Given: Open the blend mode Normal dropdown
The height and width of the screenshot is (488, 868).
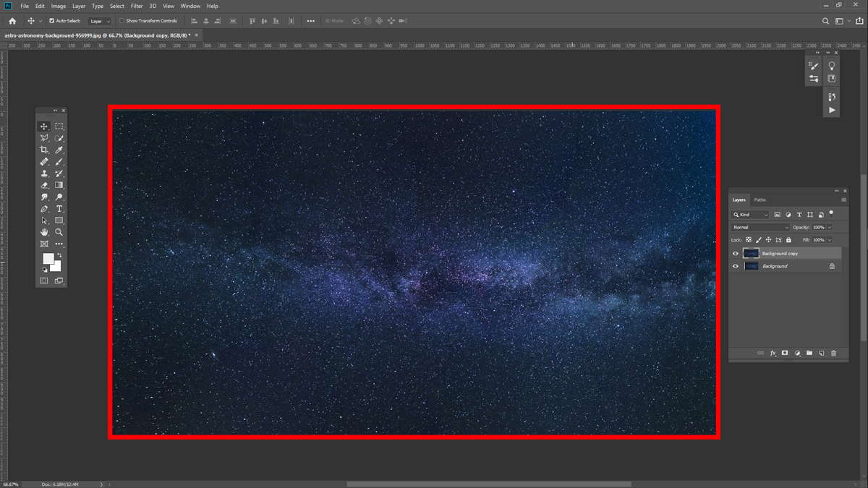Looking at the screenshot, I should (x=760, y=228).
